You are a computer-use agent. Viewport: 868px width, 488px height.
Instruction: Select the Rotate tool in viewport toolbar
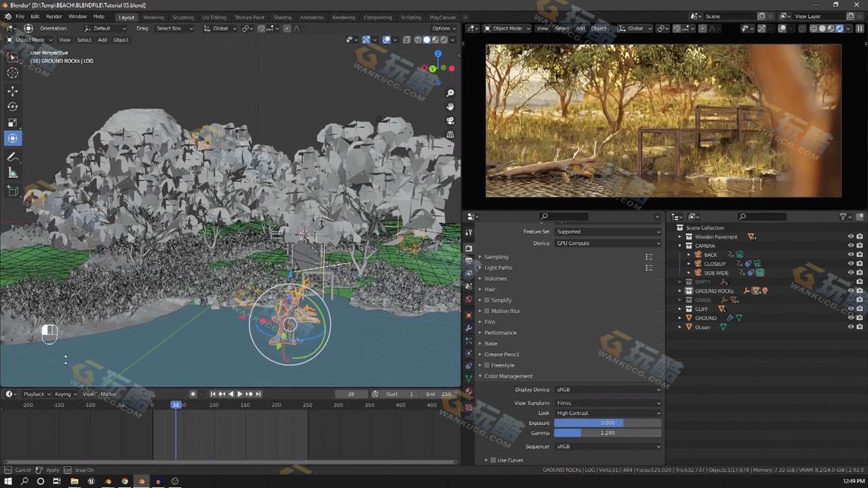tap(13, 106)
